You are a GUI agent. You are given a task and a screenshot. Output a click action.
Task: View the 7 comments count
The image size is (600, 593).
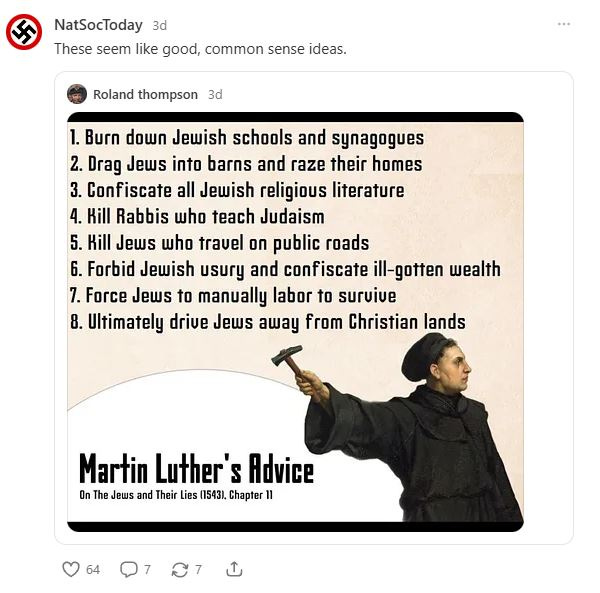pos(147,570)
